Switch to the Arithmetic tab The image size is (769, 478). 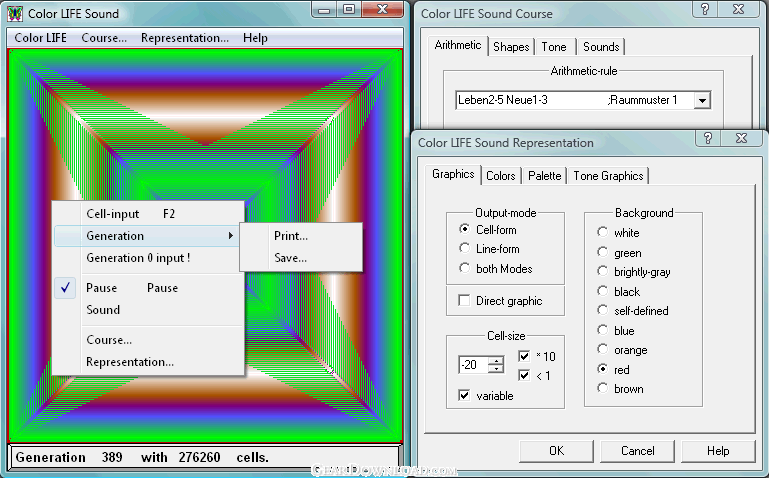coord(458,45)
